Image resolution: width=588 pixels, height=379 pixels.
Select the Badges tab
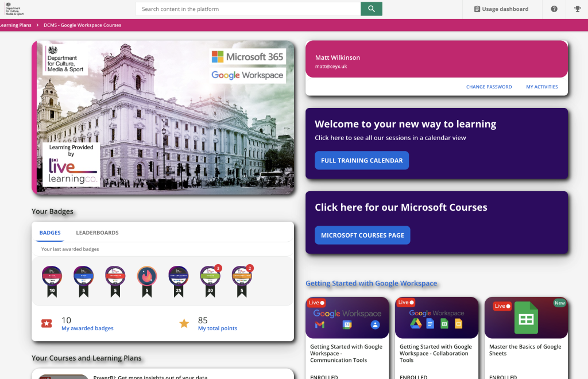50,233
